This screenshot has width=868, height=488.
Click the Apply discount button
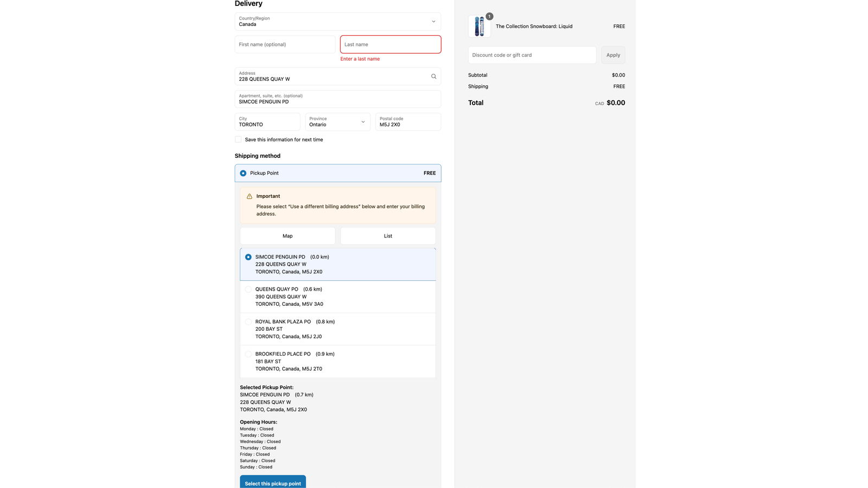613,55
